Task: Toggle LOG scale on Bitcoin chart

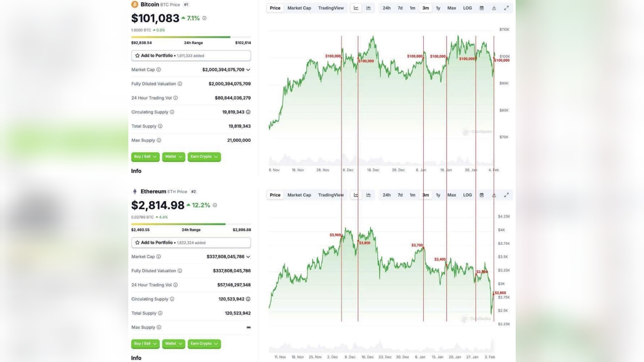Action: pyautogui.click(x=467, y=8)
